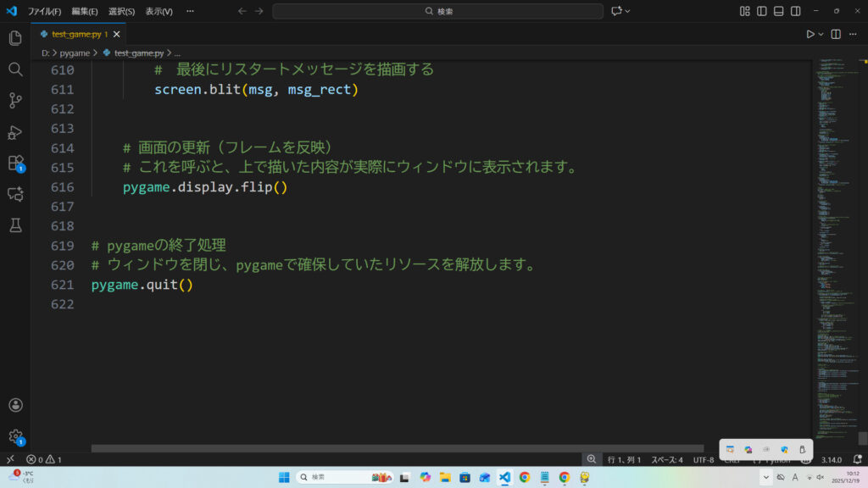Click the horizontal scrollbar under the editor
This screenshot has width=868, height=488.
coord(397,448)
